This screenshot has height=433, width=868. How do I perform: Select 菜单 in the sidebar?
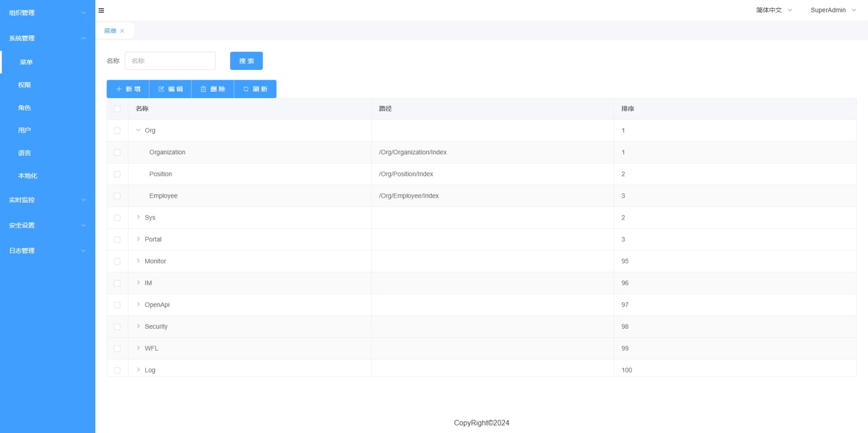pyautogui.click(x=48, y=62)
